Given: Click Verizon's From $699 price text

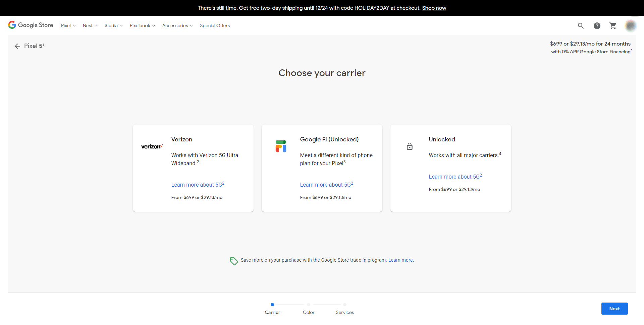Looking at the screenshot, I should pos(197,197).
